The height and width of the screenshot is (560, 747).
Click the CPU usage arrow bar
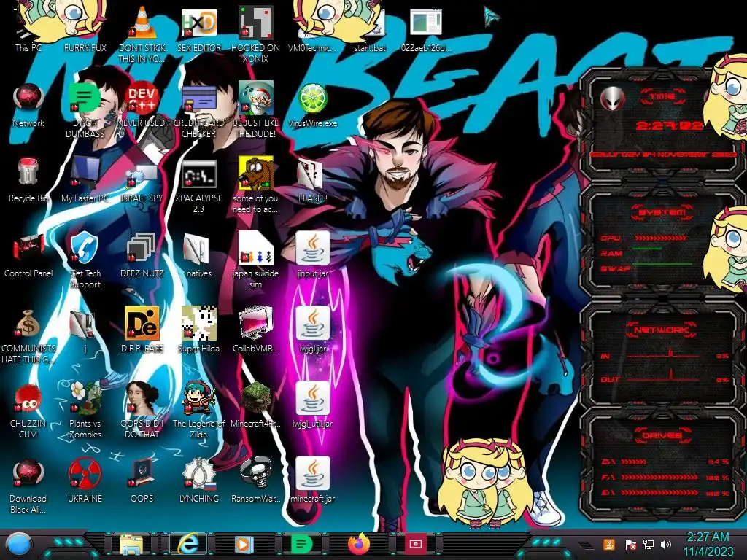660,238
